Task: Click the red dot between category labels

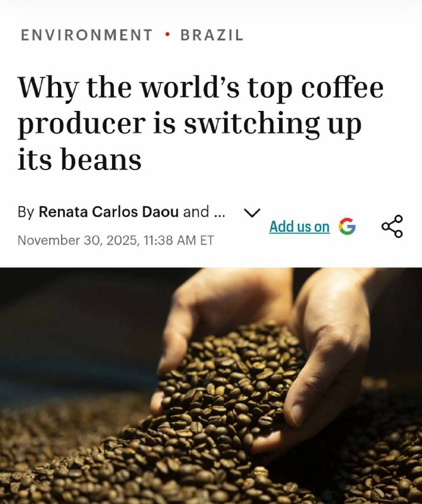Action: 167,34
